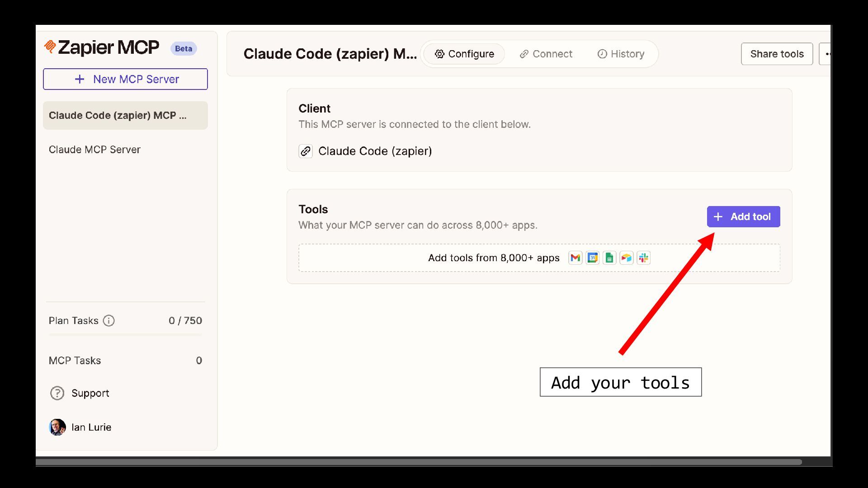Click the horizontal scrollbar at the bottom

coord(418,462)
